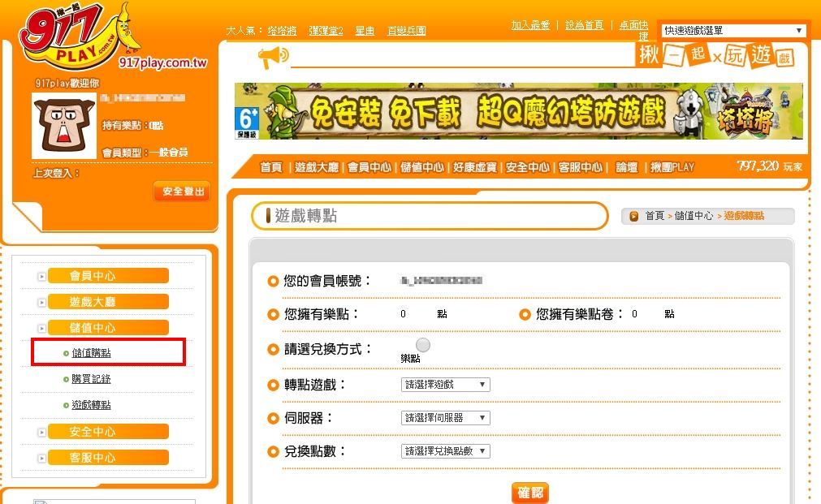
Task: Click the arrow icon beside 安全中心
Action: [x=42, y=433]
